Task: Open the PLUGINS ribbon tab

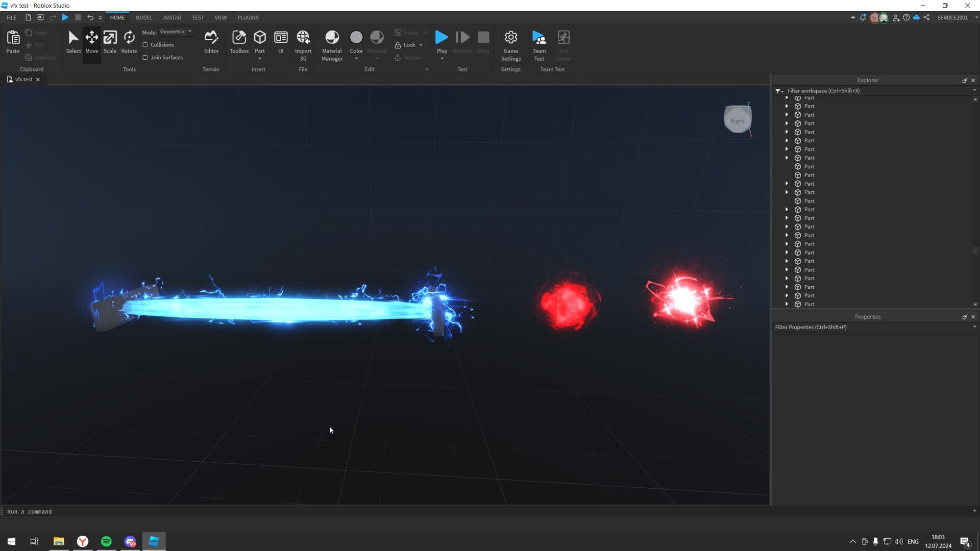Action: (x=248, y=17)
